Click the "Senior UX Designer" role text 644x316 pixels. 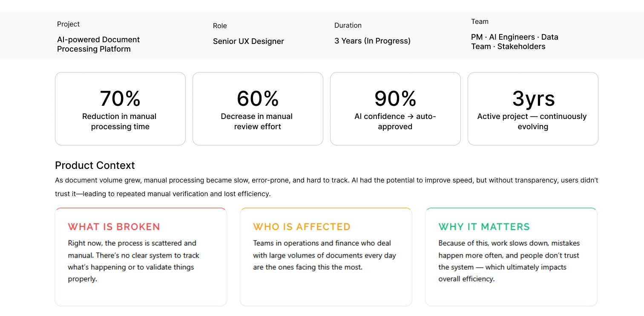248,41
